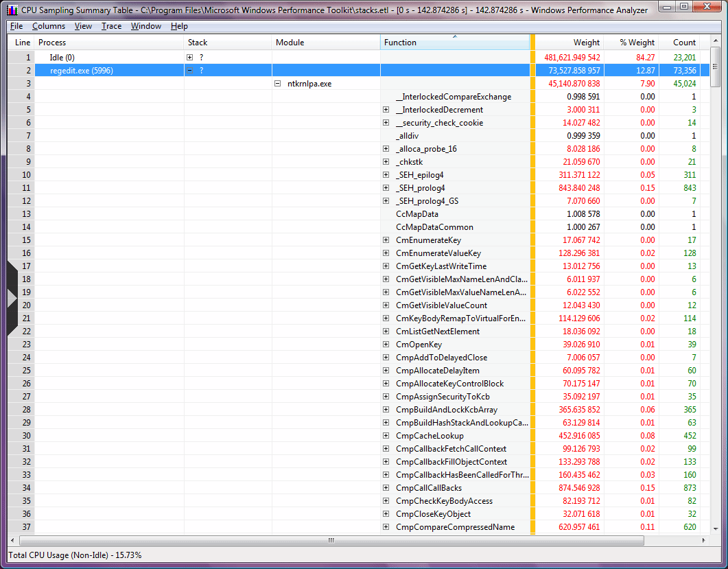Expand the CmEnumerateValueKey function row
The height and width of the screenshot is (569, 728).
(x=386, y=253)
